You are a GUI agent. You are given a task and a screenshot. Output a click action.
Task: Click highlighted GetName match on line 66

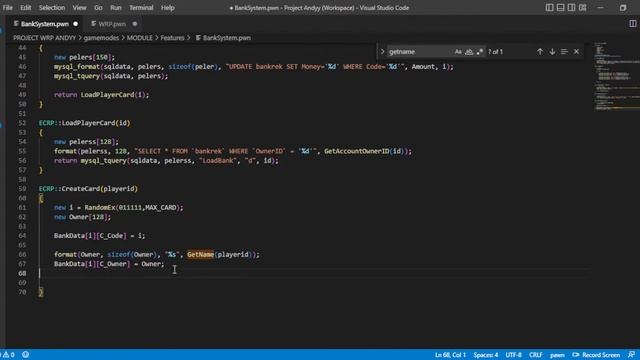[x=200, y=255]
